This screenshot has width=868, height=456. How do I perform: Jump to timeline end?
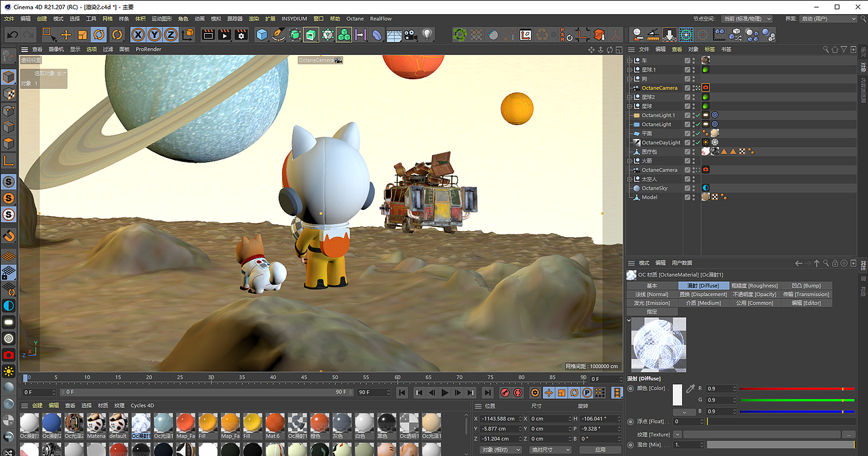coord(488,392)
